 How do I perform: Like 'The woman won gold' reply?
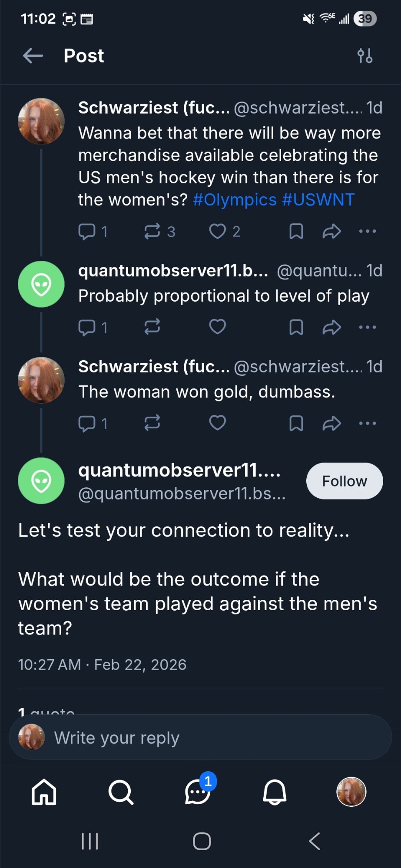pos(217,423)
